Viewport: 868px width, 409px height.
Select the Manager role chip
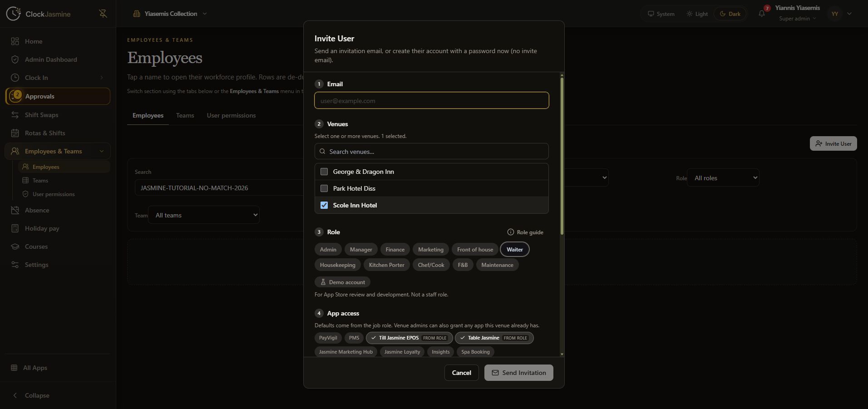361,250
